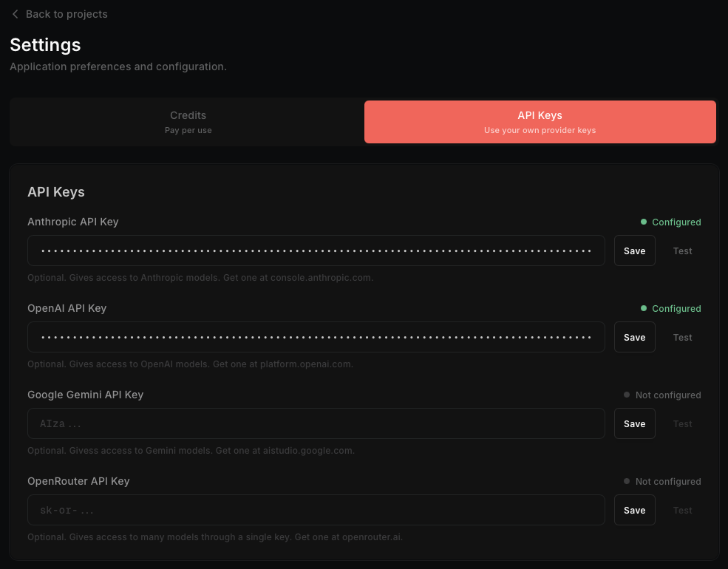The image size is (728, 569).
Task: Focus the OpenAI API Key input field
Action: click(x=316, y=337)
